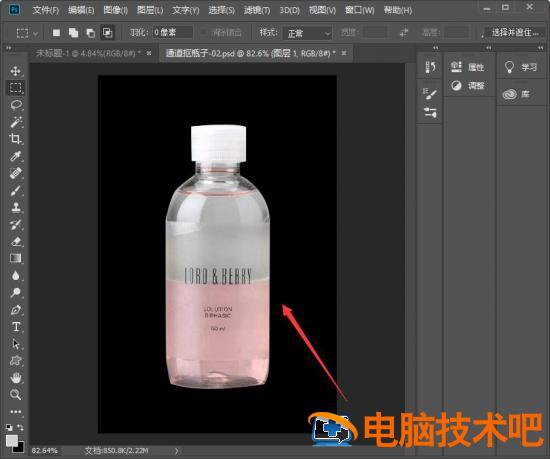Select the Hand tool
The height and width of the screenshot is (459, 550).
click(15, 378)
